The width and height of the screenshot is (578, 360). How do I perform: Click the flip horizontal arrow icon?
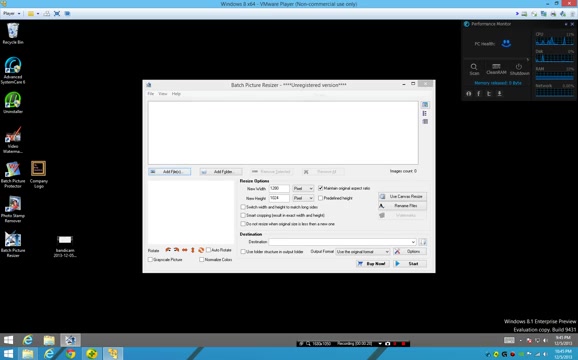(x=185, y=250)
